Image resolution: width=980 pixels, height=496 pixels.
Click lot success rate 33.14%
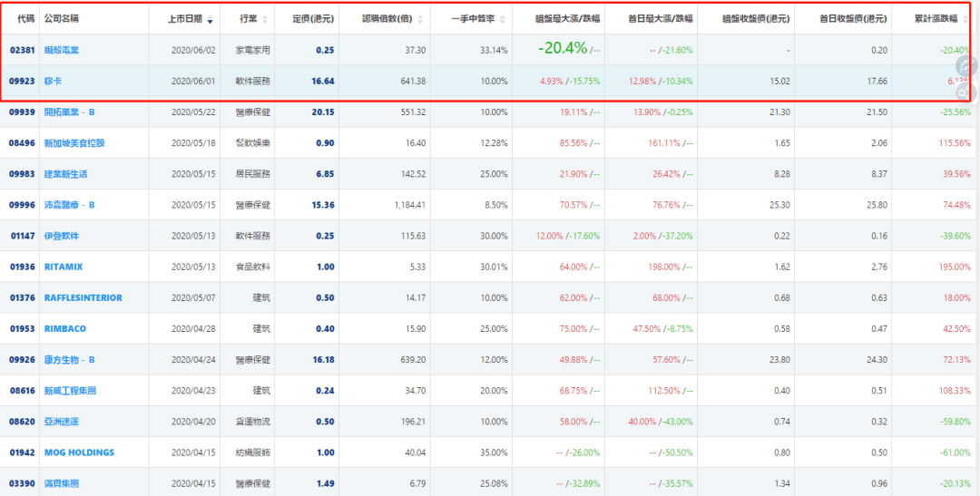[x=495, y=50]
